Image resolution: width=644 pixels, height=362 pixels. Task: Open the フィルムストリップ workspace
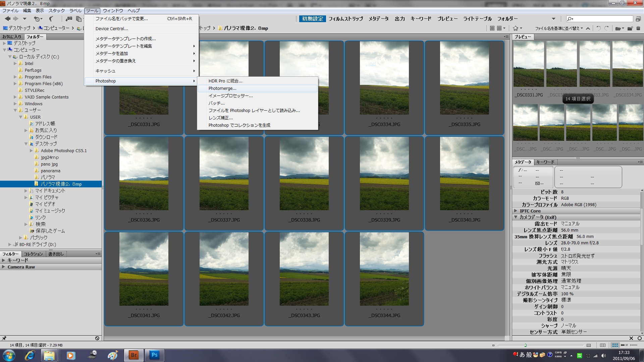(x=345, y=19)
